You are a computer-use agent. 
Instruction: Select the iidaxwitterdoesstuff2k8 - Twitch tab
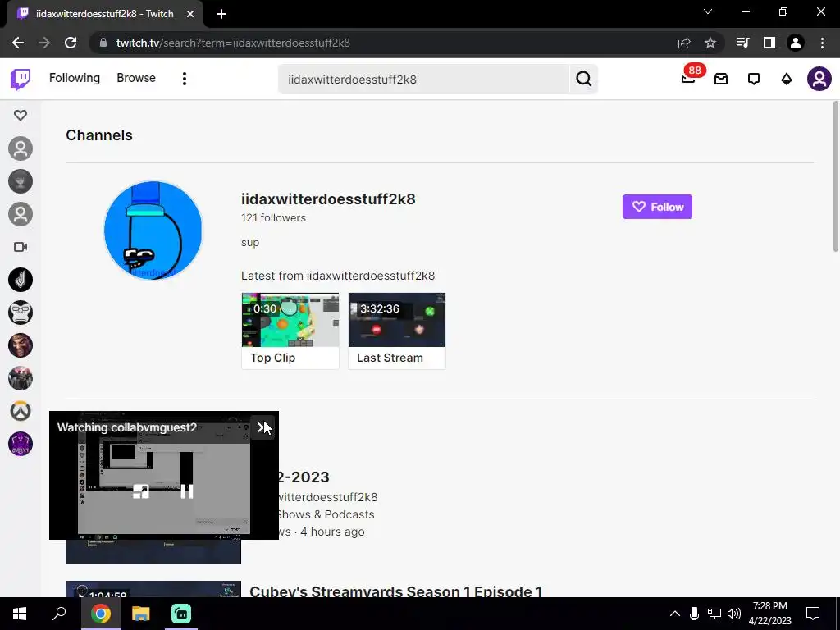pos(104,14)
